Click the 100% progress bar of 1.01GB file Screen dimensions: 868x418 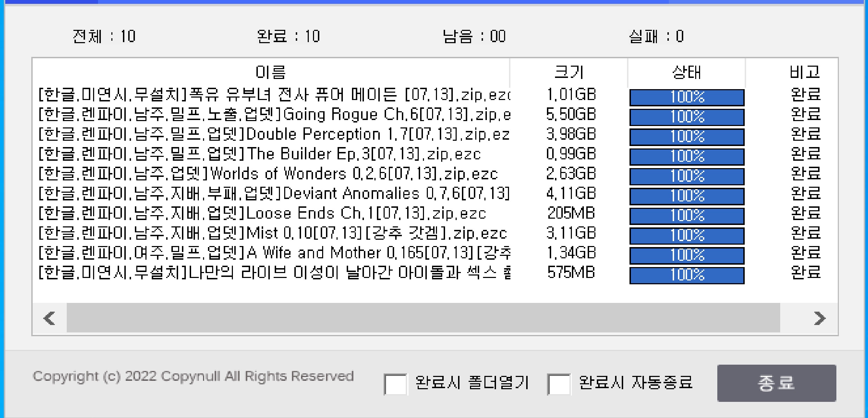click(x=687, y=97)
